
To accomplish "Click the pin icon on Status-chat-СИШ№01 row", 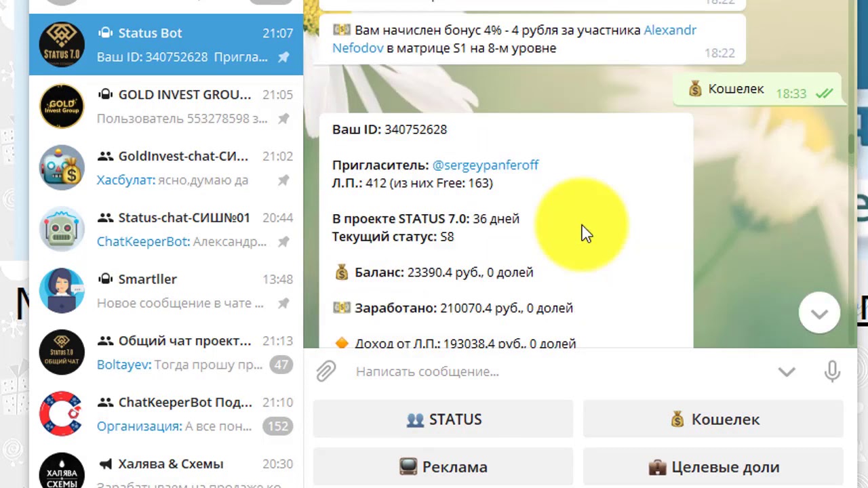I will coord(284,242).
